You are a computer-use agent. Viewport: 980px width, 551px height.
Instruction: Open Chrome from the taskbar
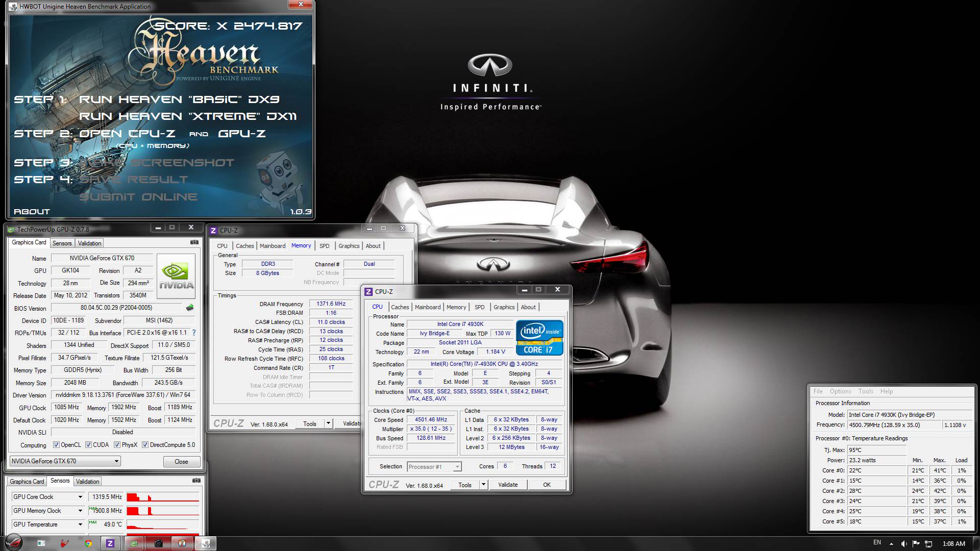88,543
